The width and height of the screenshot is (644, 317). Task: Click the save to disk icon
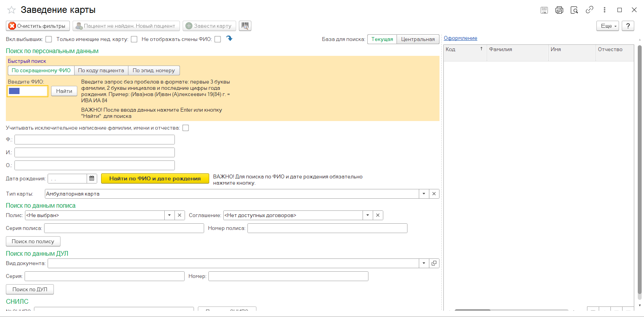[x=544, y=10]
